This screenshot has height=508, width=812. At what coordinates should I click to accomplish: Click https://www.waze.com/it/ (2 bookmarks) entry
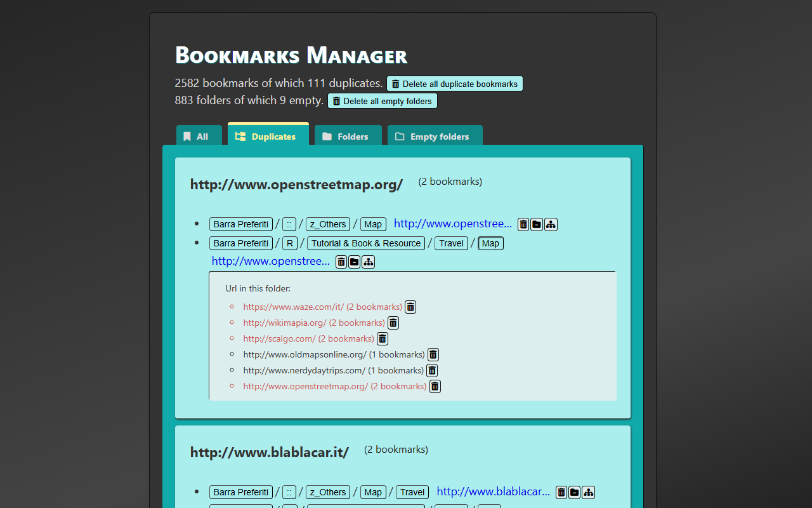click(x=322, y=307)
